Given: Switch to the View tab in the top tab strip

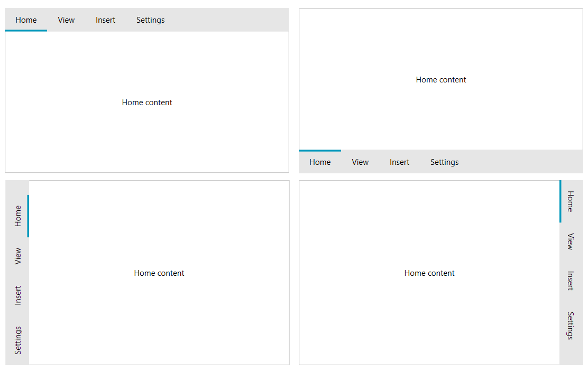Looking at the screenshot, I should (66, 20).
